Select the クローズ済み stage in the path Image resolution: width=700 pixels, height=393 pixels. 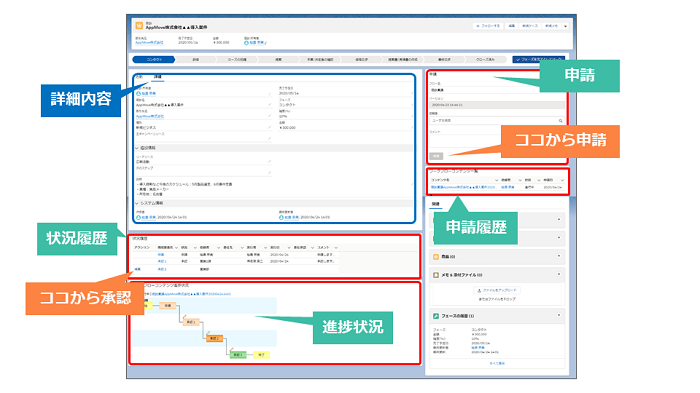pos(485,59)
